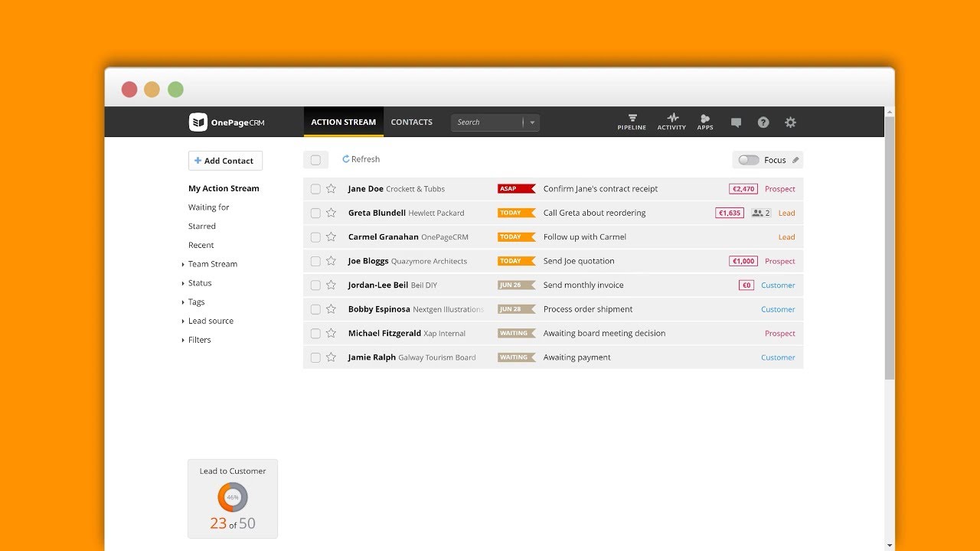Click the Refresh link
Viewport: 980px width, 551px height.
coord(361,159)
